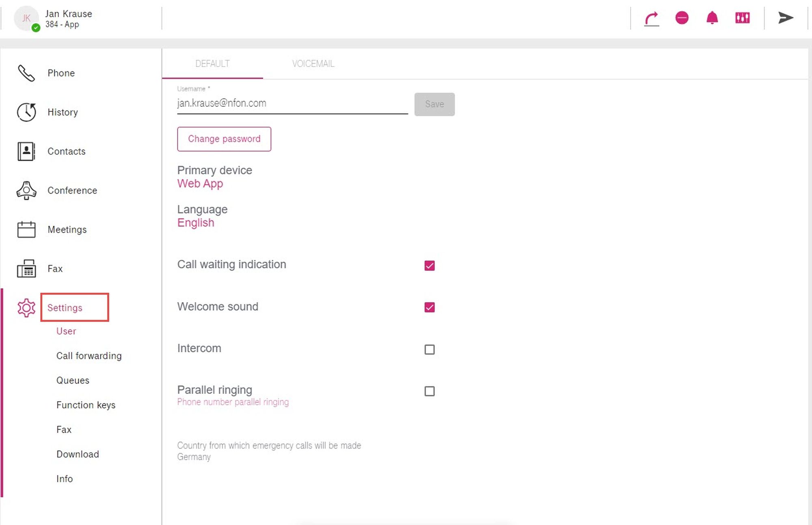Collapse the Settings menu section

(65, 308)
